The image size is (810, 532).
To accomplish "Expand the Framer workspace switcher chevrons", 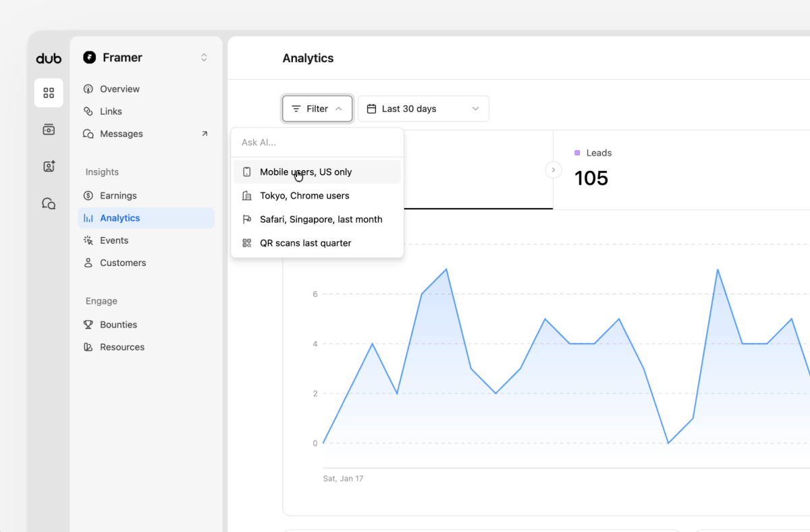I will click(204, 57).
